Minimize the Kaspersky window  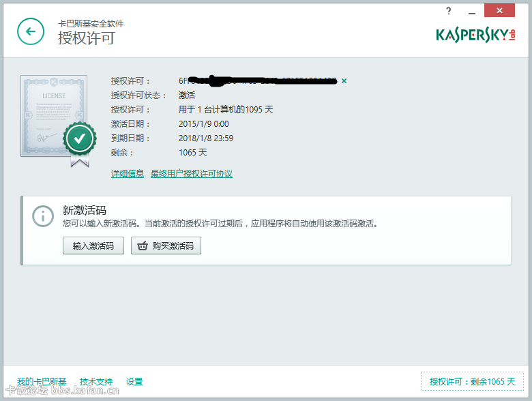coord(471,12)
